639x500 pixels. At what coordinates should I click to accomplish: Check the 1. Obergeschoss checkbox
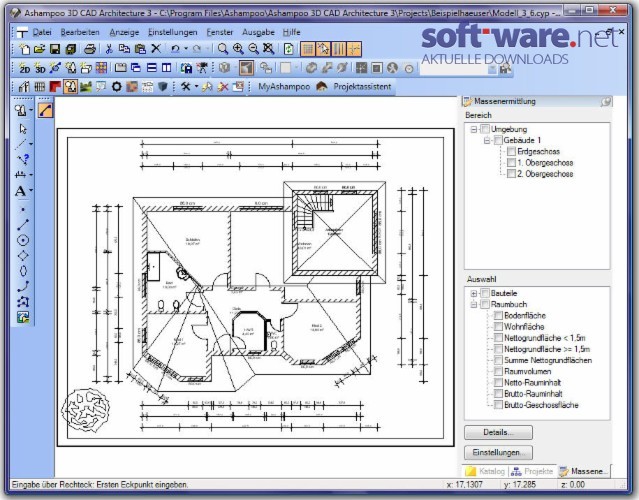pos(511,163)
